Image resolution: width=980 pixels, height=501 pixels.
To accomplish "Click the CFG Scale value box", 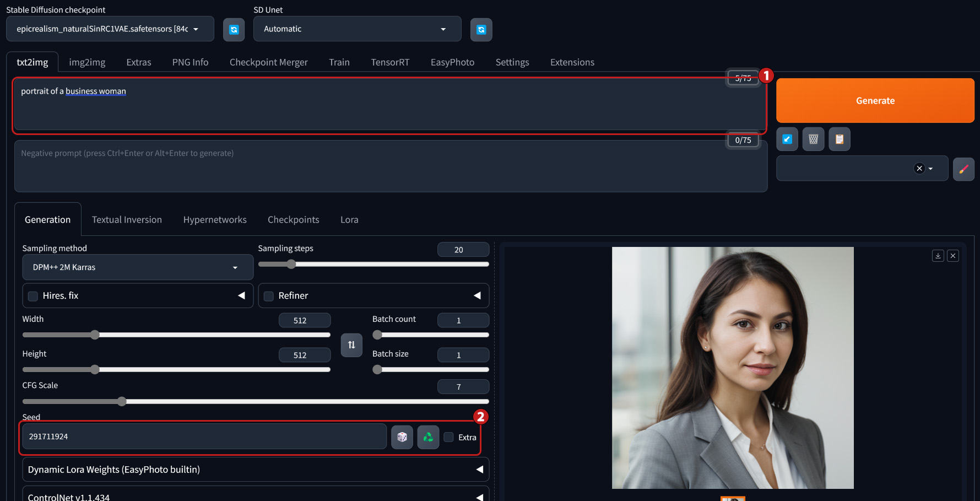I will click(463, 387).
